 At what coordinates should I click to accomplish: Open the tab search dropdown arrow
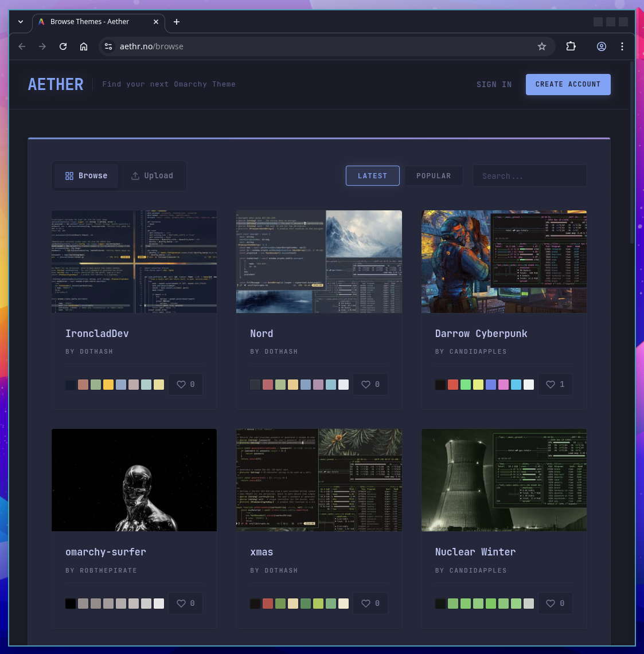21,22
